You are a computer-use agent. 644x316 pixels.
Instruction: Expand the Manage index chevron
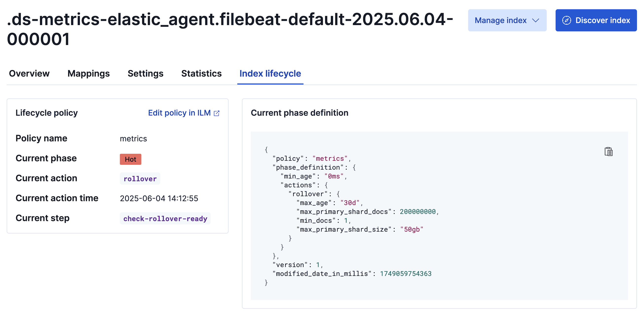point(535,20)
